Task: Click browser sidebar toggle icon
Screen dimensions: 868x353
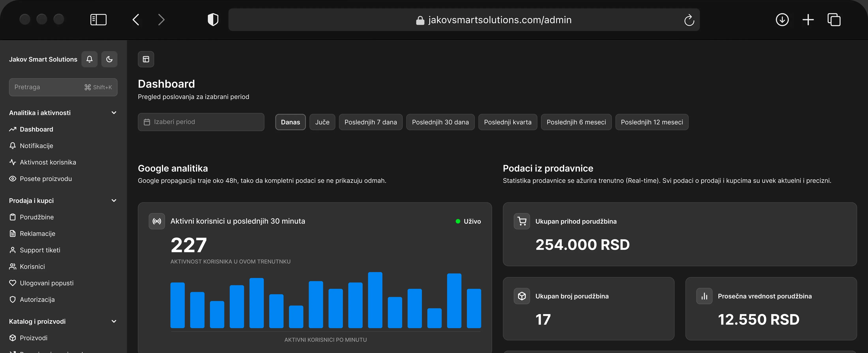Action: pos(98,20)
